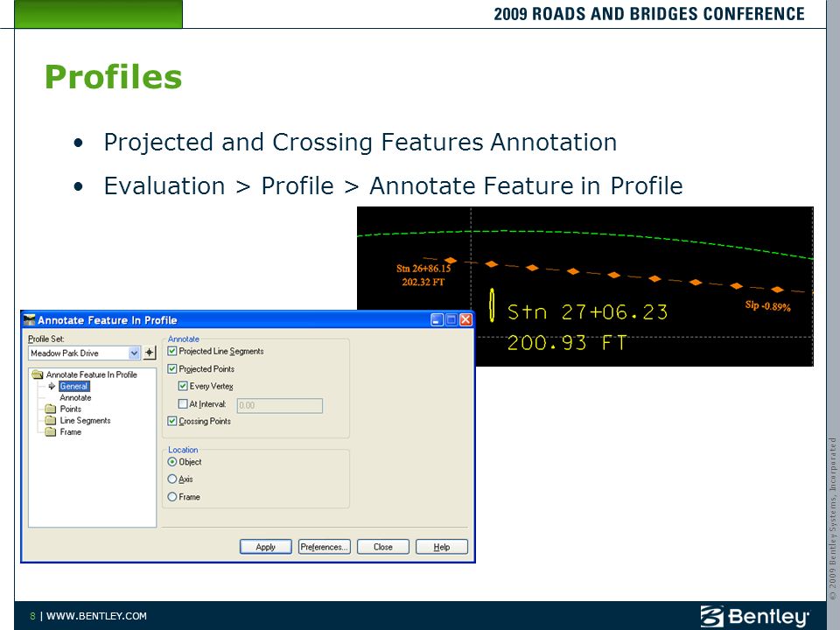Click the profile locator target button beside Profile Set

[150, 353]
